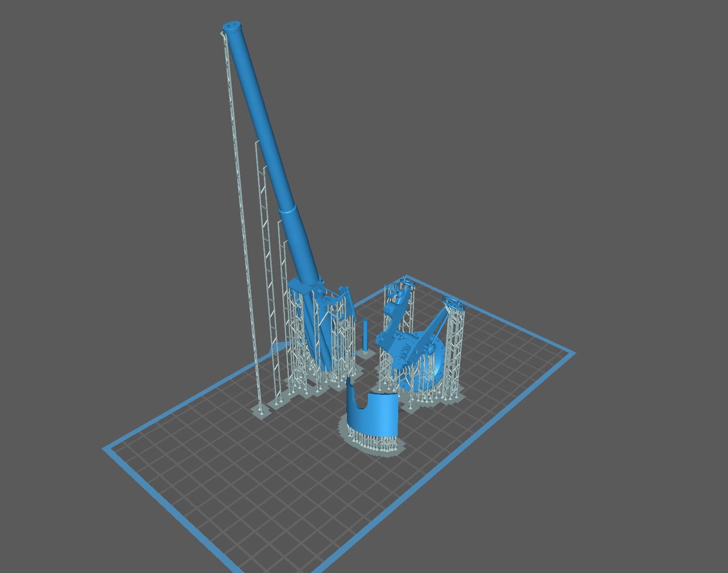Select the small standalone vertical cylinder
The image size is (728, 573).
365,335
